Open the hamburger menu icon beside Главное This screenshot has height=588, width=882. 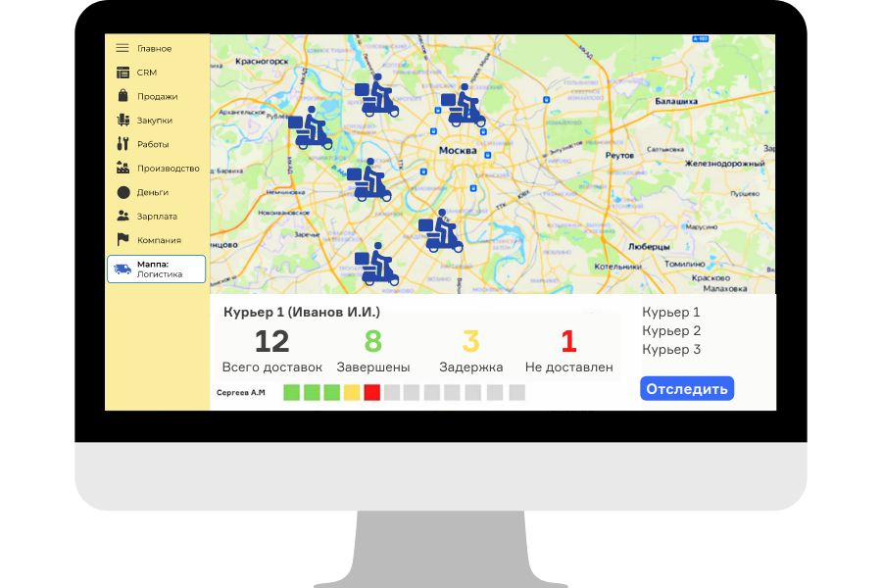pos(122,48)
